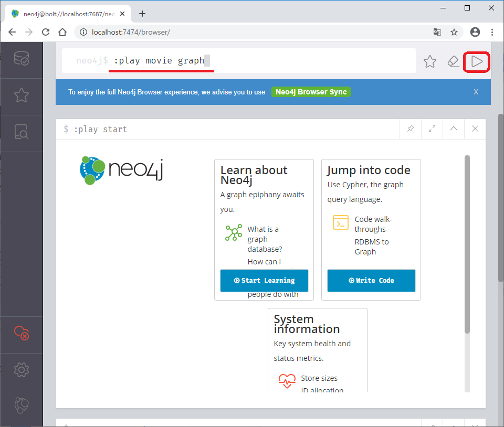Open the Database information sidebar panel

tap(22, 58)
